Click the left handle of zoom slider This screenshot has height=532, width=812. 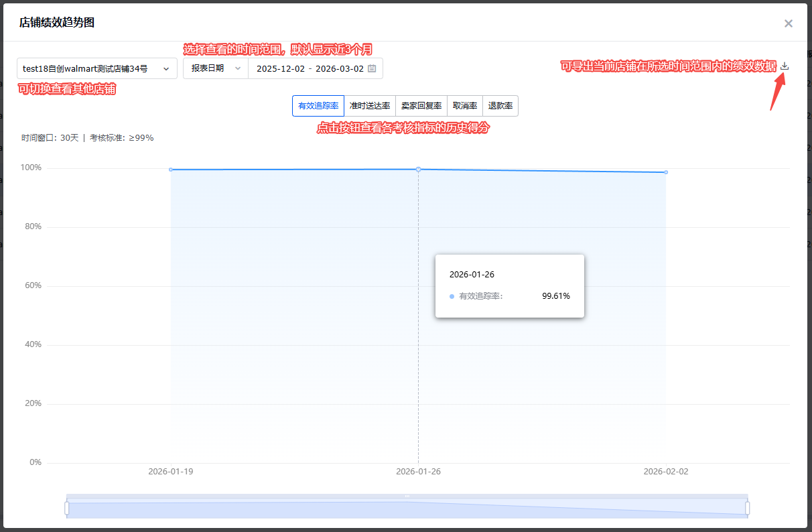pyautogui.click(x=67, y=509)
